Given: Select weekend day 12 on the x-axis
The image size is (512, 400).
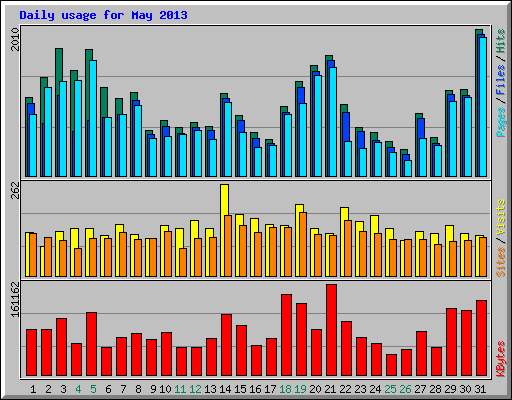Looking at the screenshot, I should (195, 389).
